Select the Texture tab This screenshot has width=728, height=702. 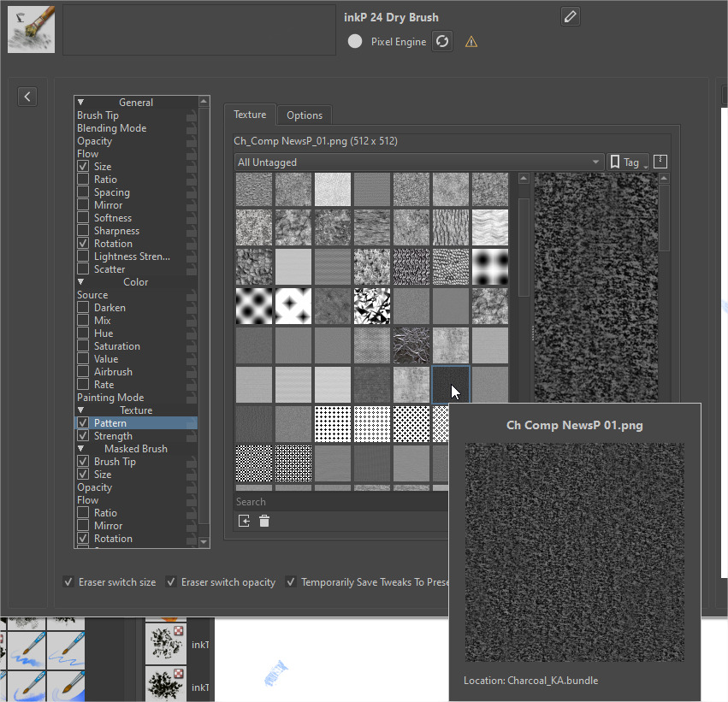[250, 115]
